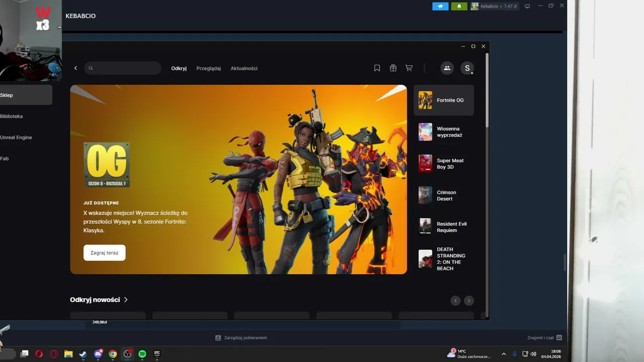The image size is (644, 362).
Task: Switch Steam to Big Picture mode icon
Action: pyautogui.click(x=527, y=6)
